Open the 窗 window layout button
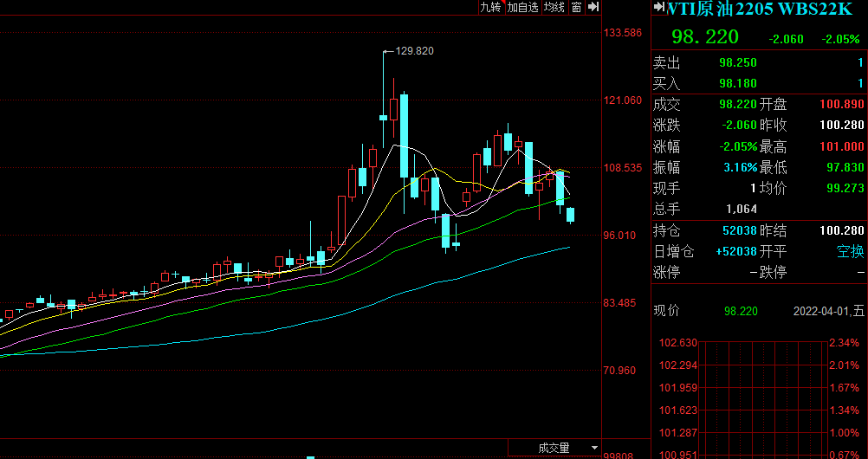868x459 pixels. point(576,7)
